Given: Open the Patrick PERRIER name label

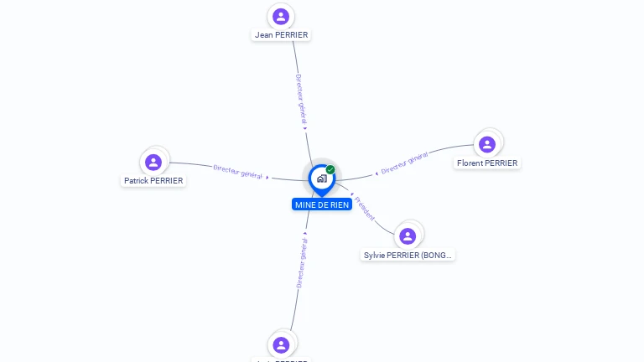Looking at the screenshot, I should point(153,181).
